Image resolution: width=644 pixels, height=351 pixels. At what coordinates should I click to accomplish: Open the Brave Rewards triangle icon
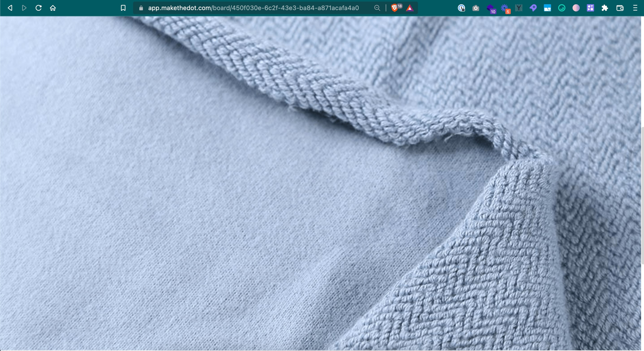click(x=410, y=8)
